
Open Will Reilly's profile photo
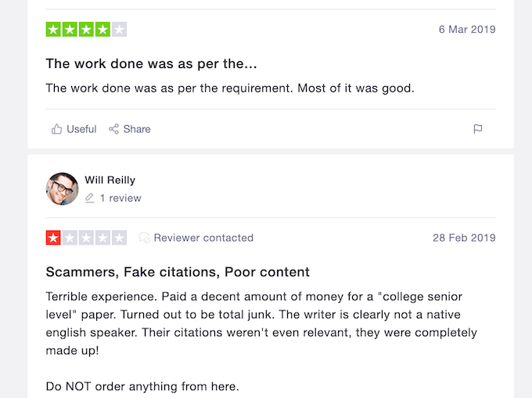point(62,189)
